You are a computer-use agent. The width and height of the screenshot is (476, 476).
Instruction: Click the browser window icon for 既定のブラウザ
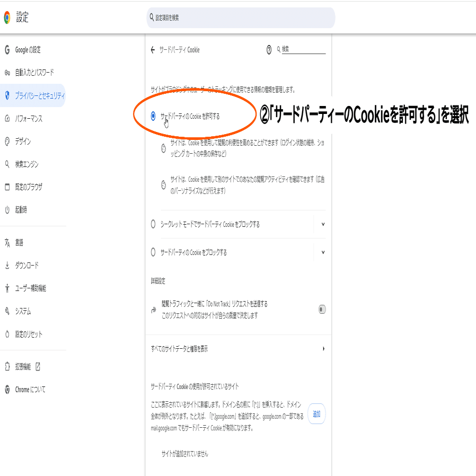(x=7, y=187)
